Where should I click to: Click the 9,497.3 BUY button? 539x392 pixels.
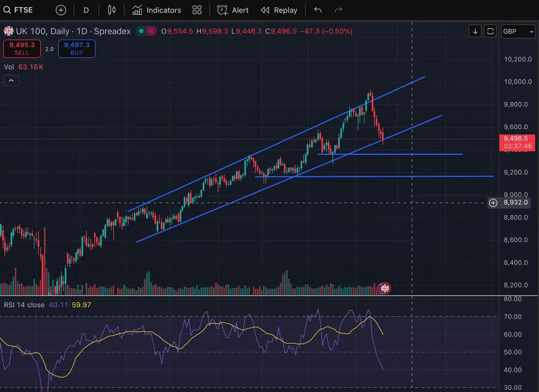(x=77, y=49)
